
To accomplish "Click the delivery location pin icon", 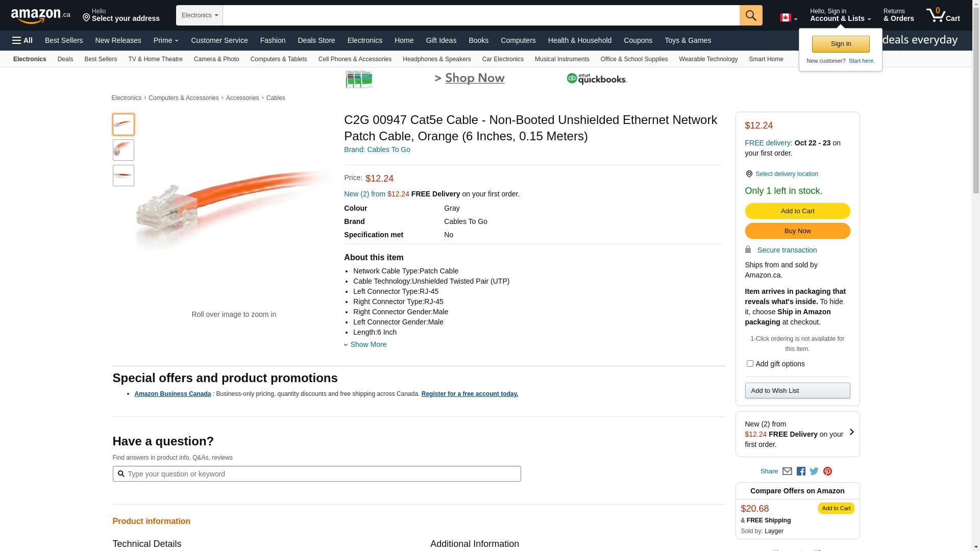I will coord(749,174).
